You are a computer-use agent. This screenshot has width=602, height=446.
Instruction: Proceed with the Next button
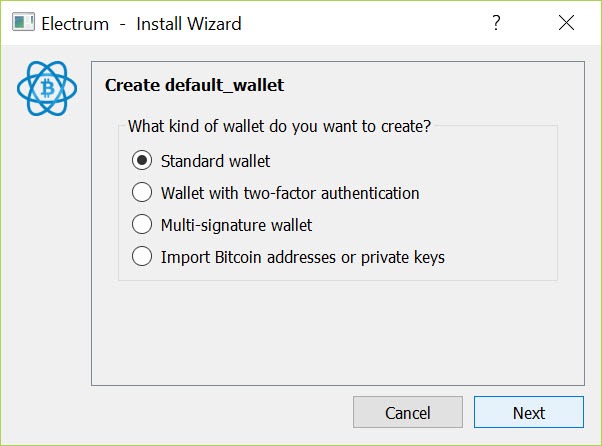click(529, 412)
